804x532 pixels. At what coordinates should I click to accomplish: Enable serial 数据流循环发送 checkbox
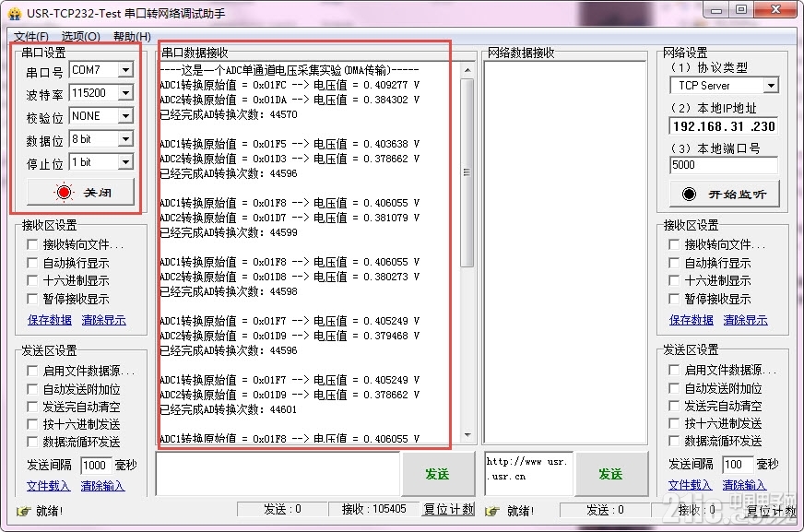click(x=32, y=442)
